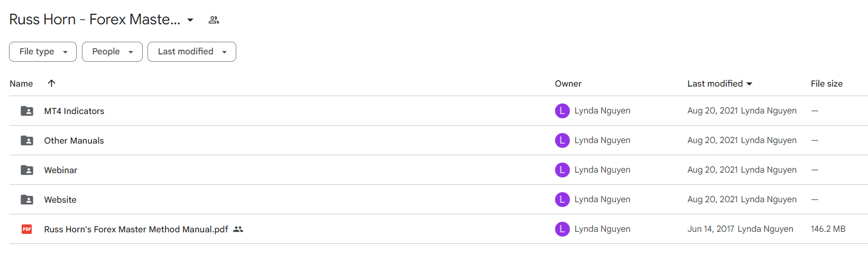Click the Webinar shared folder icon
Viewport: 868px width, 264px height.
[x=27, y=170]
